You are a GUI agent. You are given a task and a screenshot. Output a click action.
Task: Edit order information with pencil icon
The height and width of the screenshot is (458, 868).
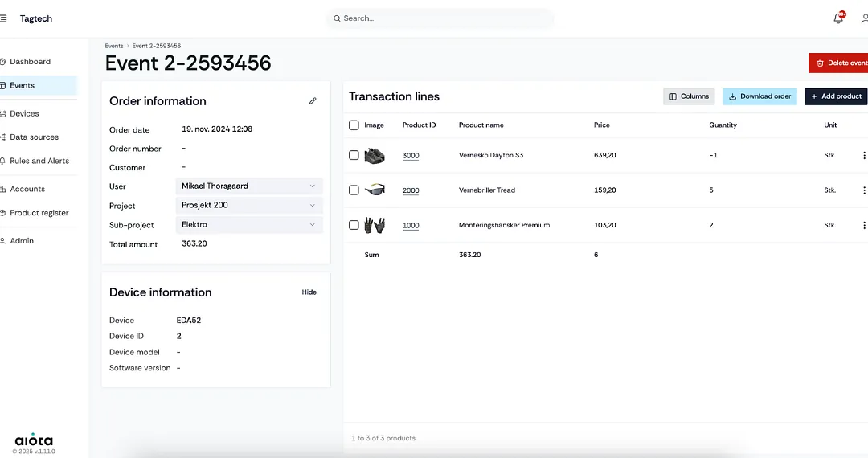313,101
